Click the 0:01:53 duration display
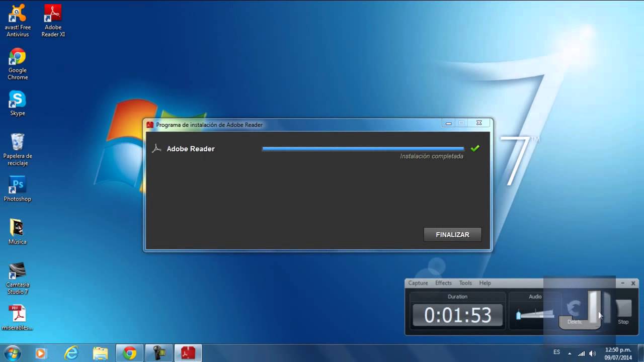This screenshot has height=362, width=644. 457,315
